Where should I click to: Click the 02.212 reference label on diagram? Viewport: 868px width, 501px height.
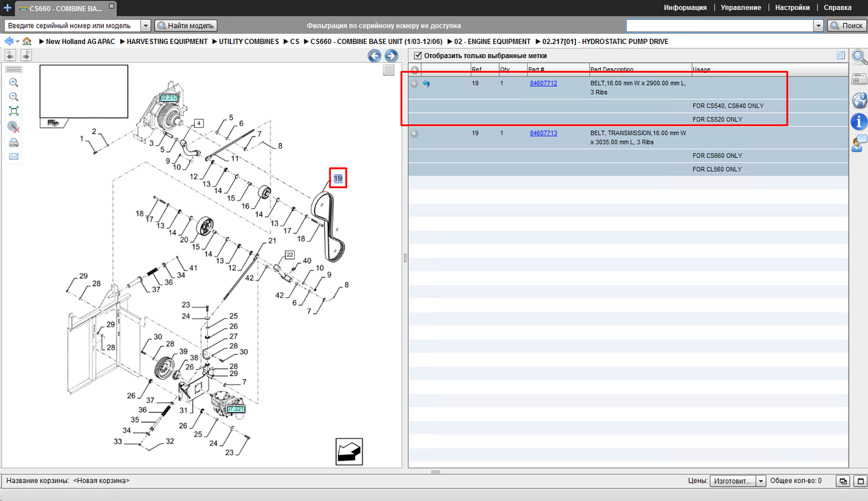click(169, 98)
